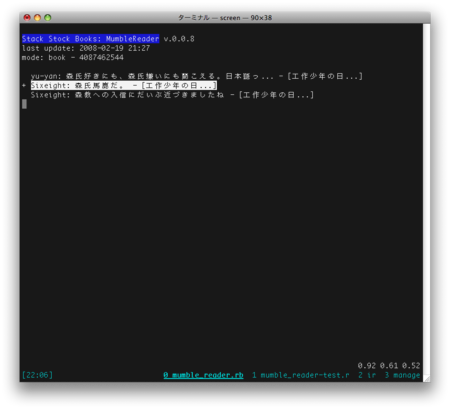Switch to screen window 3 manage
This screenshot has width=450, height=409.
point(402,375)
